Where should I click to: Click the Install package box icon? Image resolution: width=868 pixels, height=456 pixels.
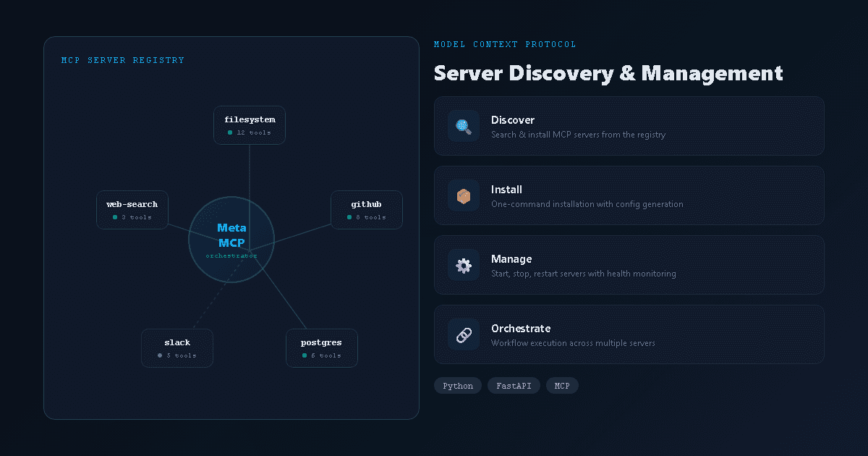coord(463,195)
